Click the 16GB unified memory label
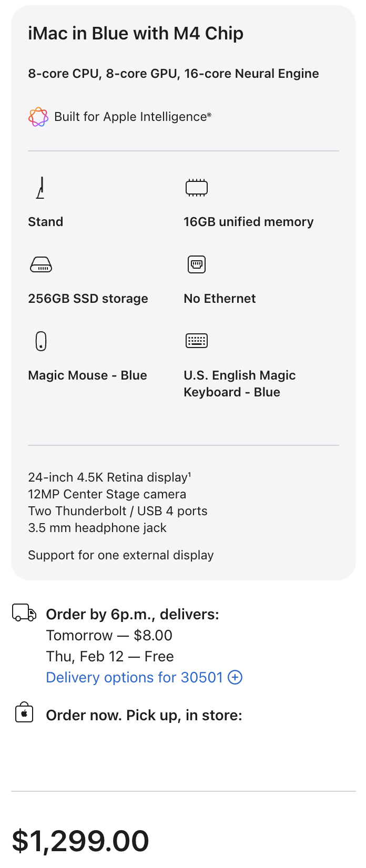The height and width of the screenshot is (868, 366). click(248, 222)
